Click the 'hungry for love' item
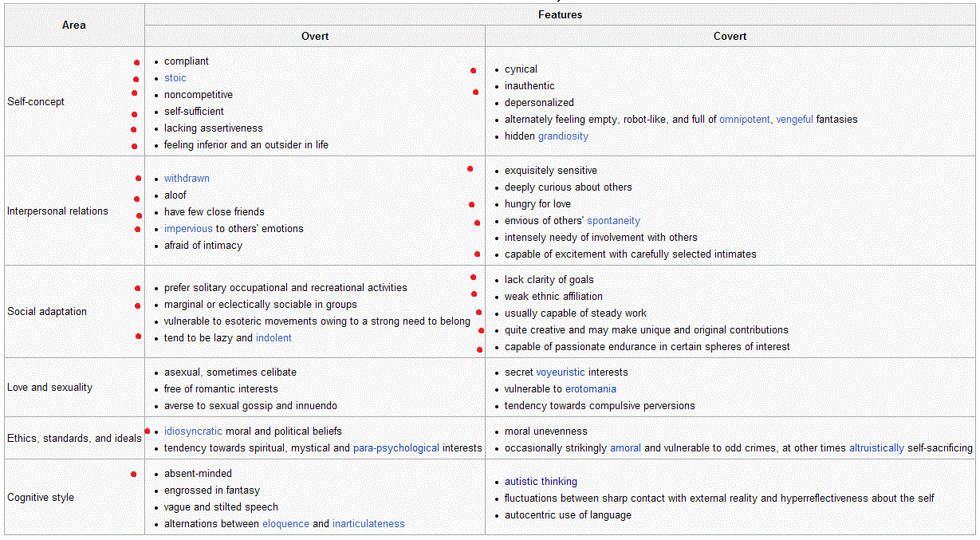This screenshot has width=980, height=540. (537, 204)
